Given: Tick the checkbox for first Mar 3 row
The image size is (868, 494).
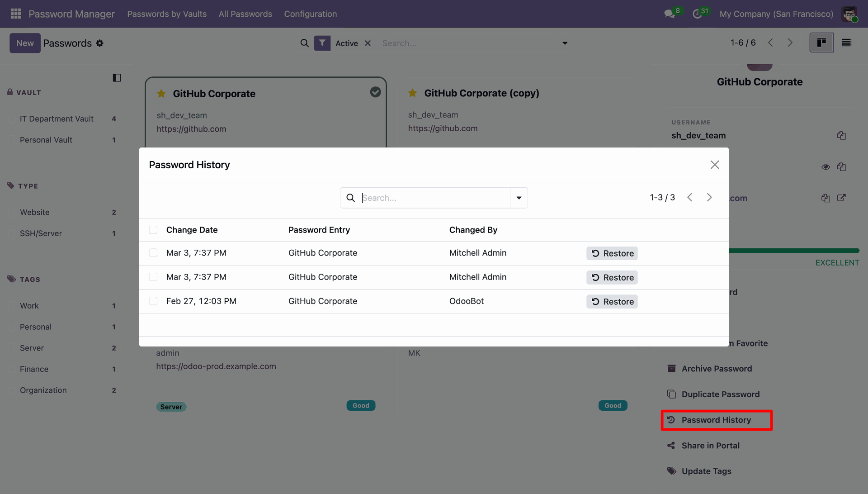Looking at the screenshot, I should tap(153, 253).
